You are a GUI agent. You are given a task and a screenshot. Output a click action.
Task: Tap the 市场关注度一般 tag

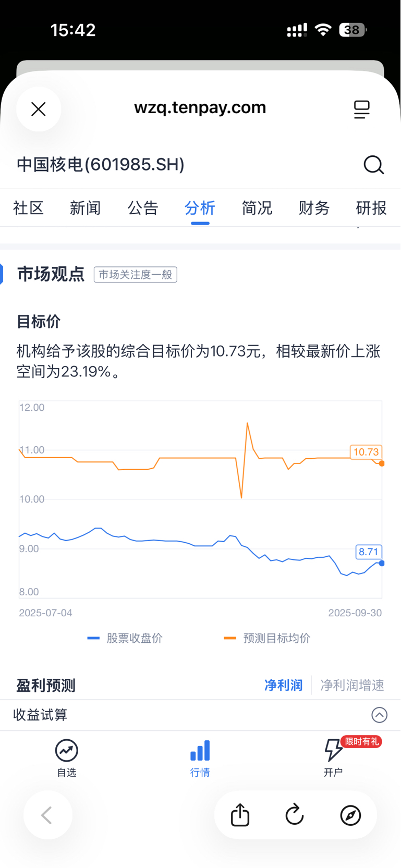(x=136, y=275)
